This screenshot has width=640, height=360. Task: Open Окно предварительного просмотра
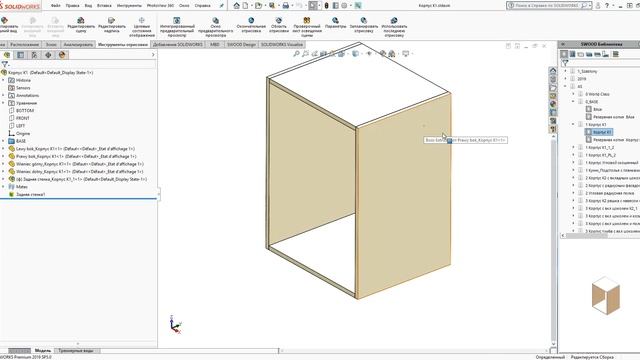click(x=216, y=28)
